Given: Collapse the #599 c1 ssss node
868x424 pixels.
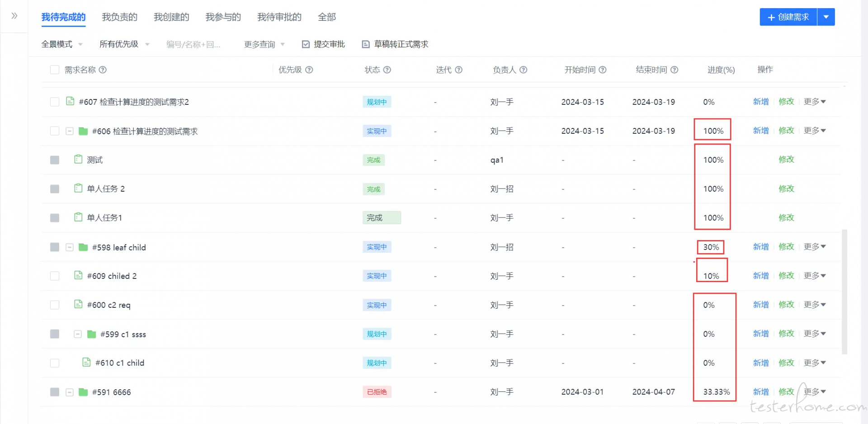Looking at the screenshot, I should (x=78, y=334).
